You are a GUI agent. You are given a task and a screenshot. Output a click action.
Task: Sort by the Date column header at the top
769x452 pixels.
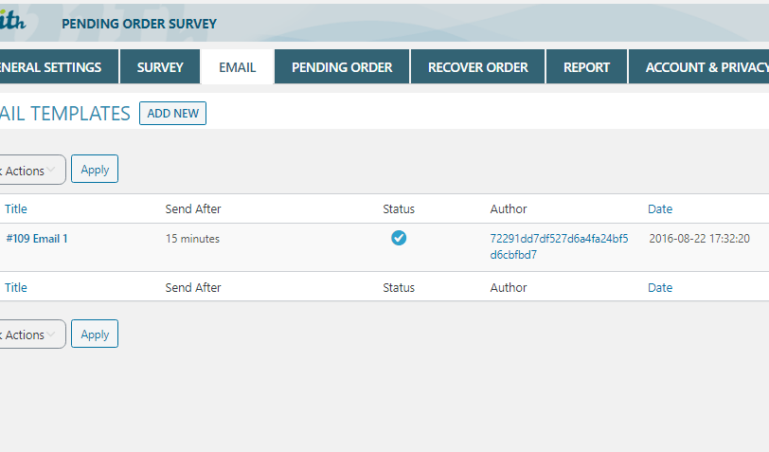(660, 209)
